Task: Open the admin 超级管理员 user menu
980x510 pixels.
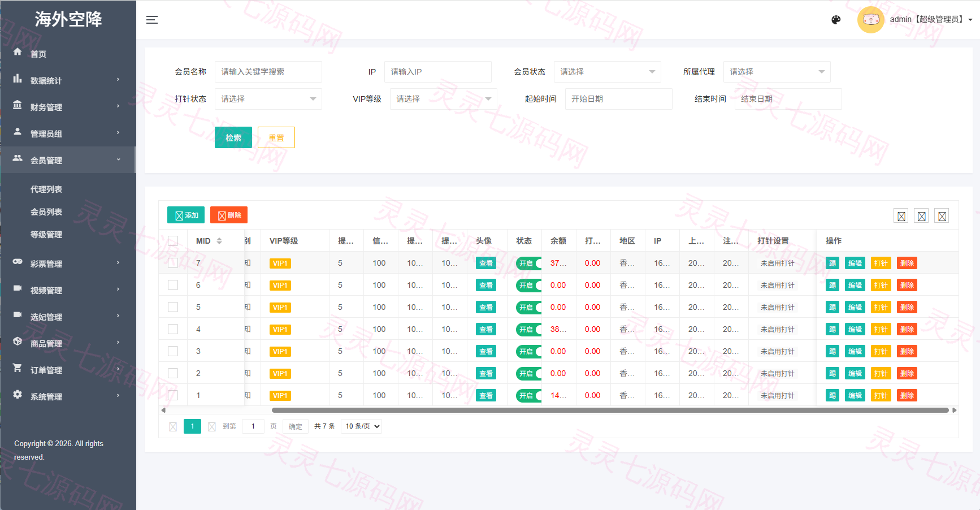Action: tap(930, 19)
